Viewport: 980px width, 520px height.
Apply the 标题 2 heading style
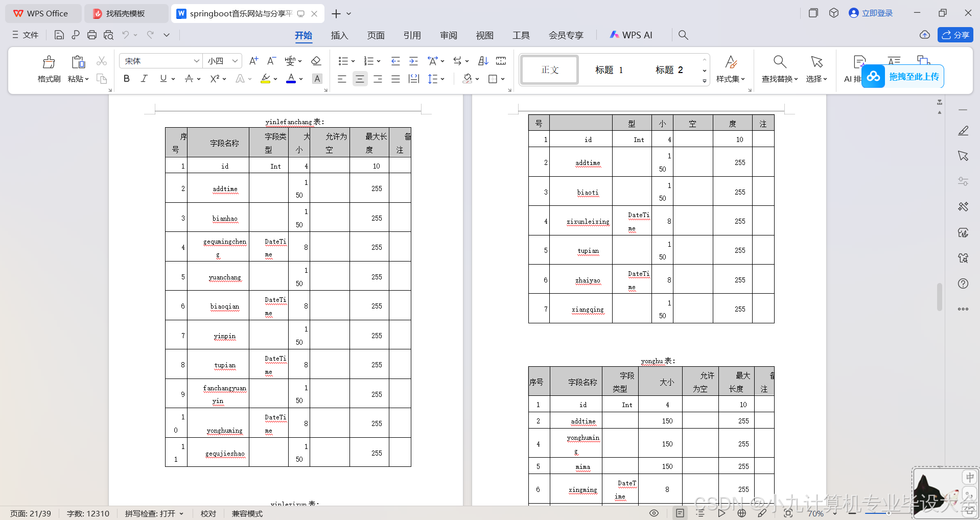tap(669, 70)
